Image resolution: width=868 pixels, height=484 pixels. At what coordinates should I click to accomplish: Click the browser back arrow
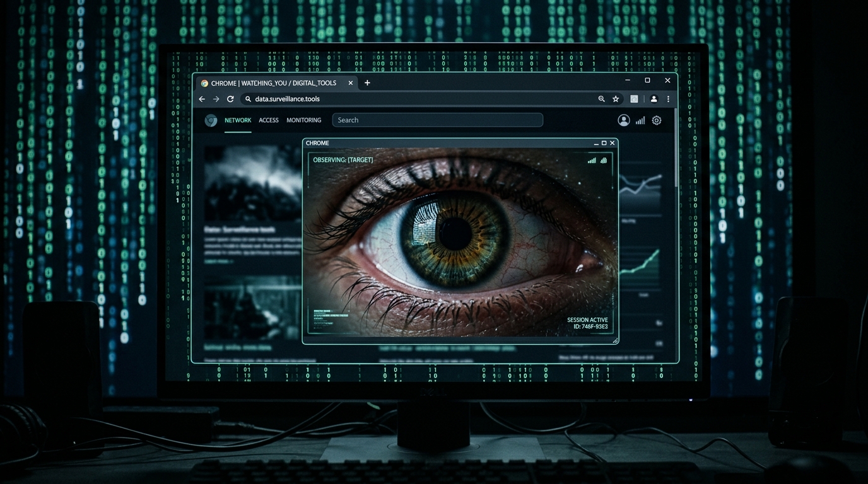pos(202,99)
